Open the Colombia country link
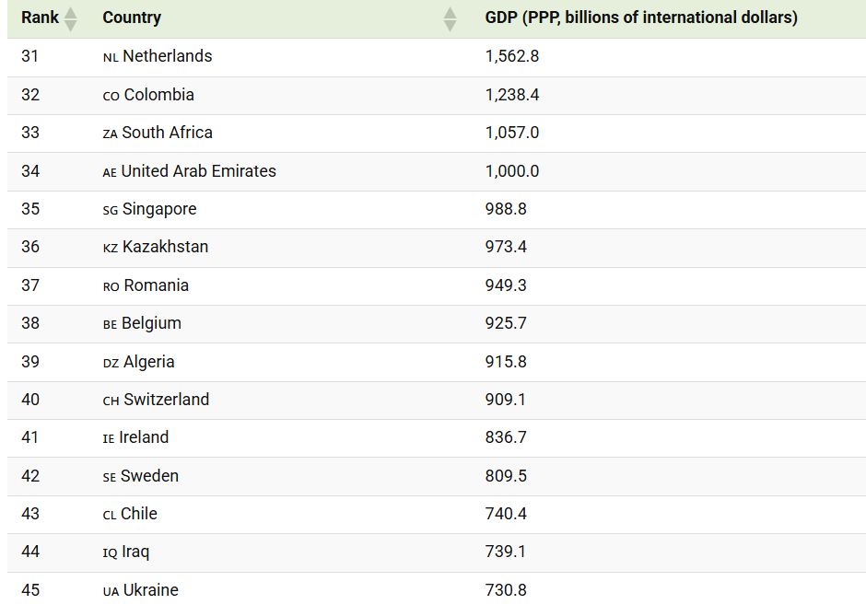 (158, 95)
